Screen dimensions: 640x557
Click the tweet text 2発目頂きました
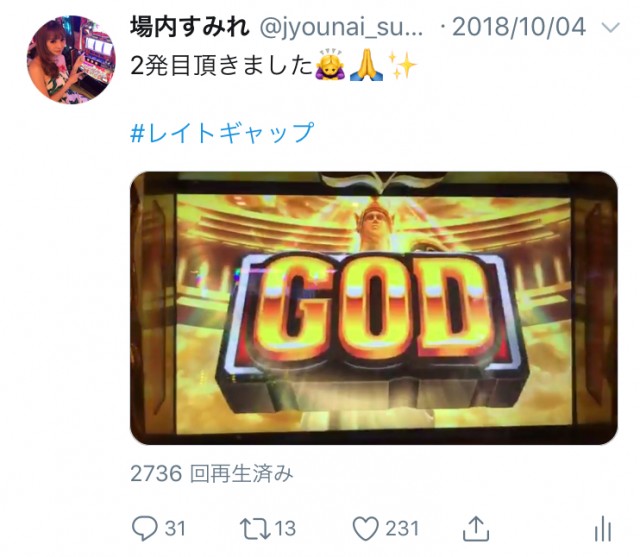pos(222,65)
